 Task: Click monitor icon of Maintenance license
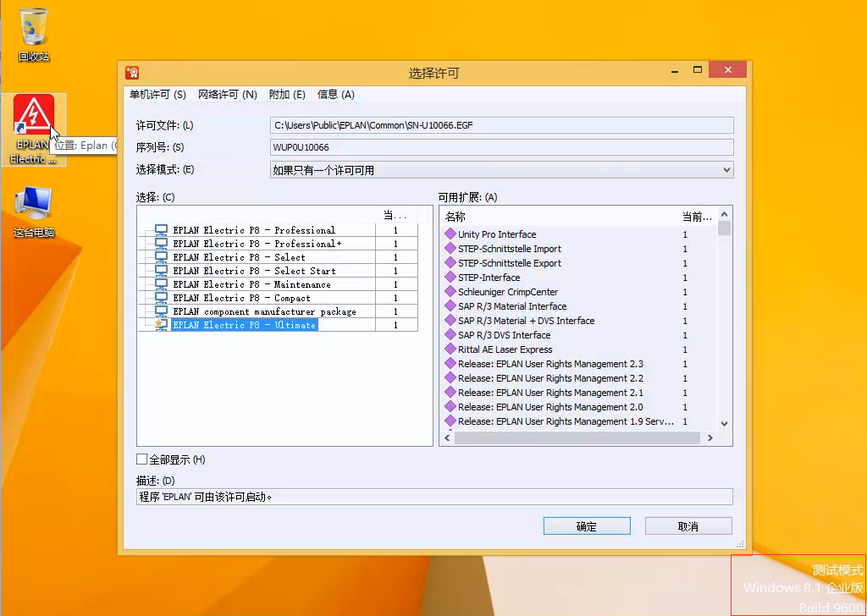click(161, 284)
